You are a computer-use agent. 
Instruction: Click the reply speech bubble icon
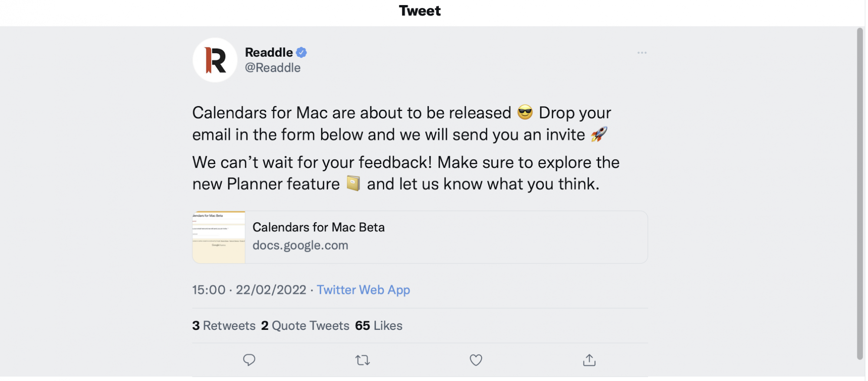click(x=249, y=360)
